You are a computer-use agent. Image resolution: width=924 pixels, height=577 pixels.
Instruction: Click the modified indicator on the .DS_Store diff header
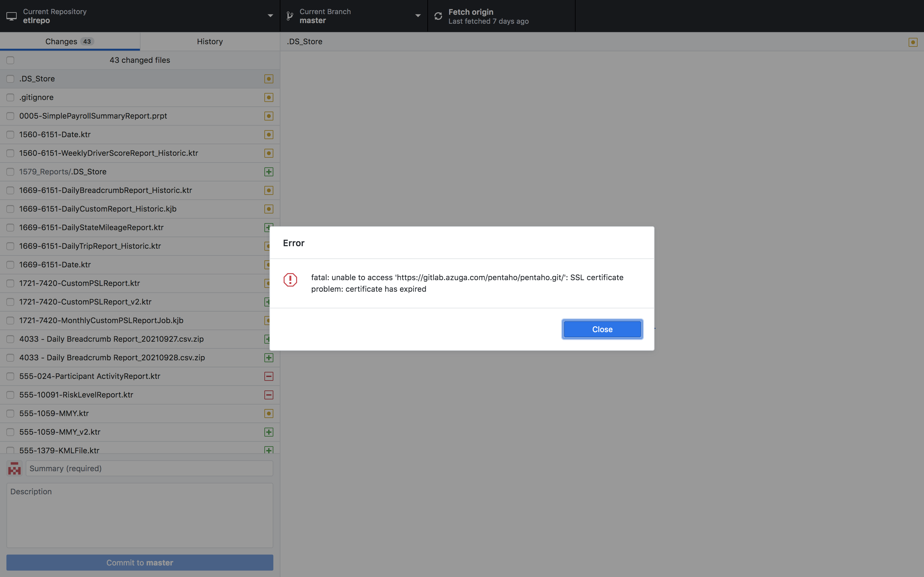[x=912, y=42]
